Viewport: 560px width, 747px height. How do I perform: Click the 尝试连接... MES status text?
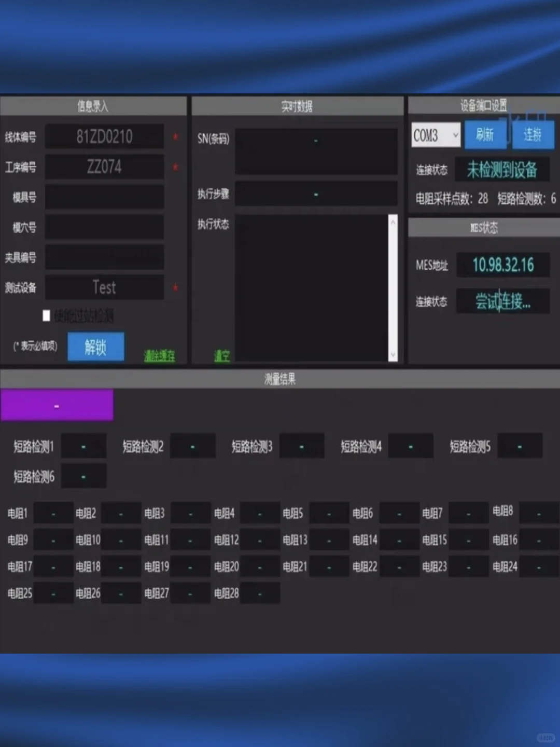coord(503,301)
